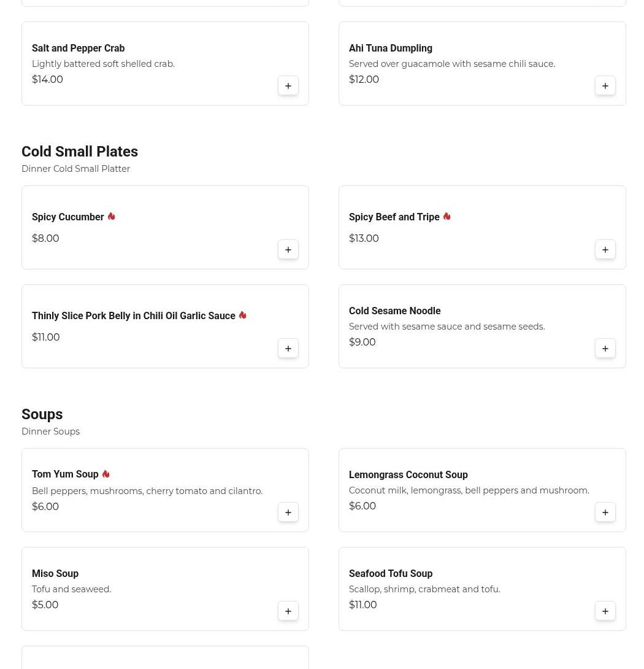This screenshot has width=644, height=669.
Task: Add Spicy Cucumber using plus icon
Action: pos(288,250)
